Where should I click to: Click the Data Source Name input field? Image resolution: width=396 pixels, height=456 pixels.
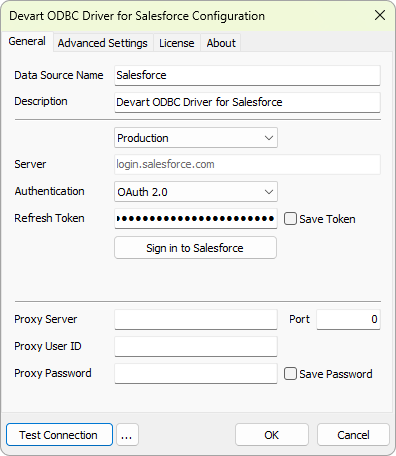click(247, 75)
